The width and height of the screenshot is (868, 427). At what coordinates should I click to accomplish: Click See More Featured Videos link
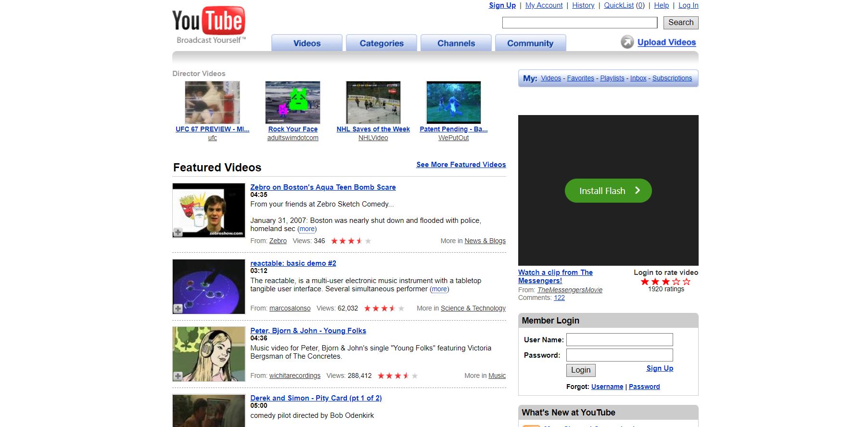pyautogui.click(x=461, y=165)
